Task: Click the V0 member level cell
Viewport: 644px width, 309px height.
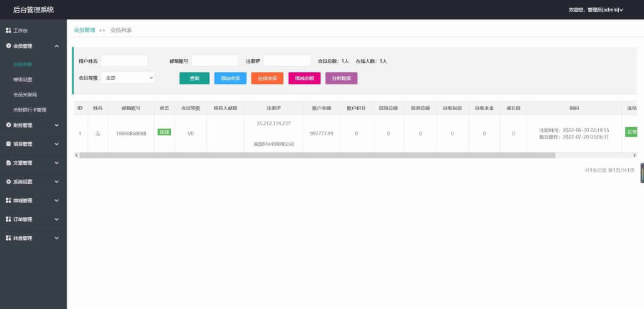Action: tap(191, 133)
